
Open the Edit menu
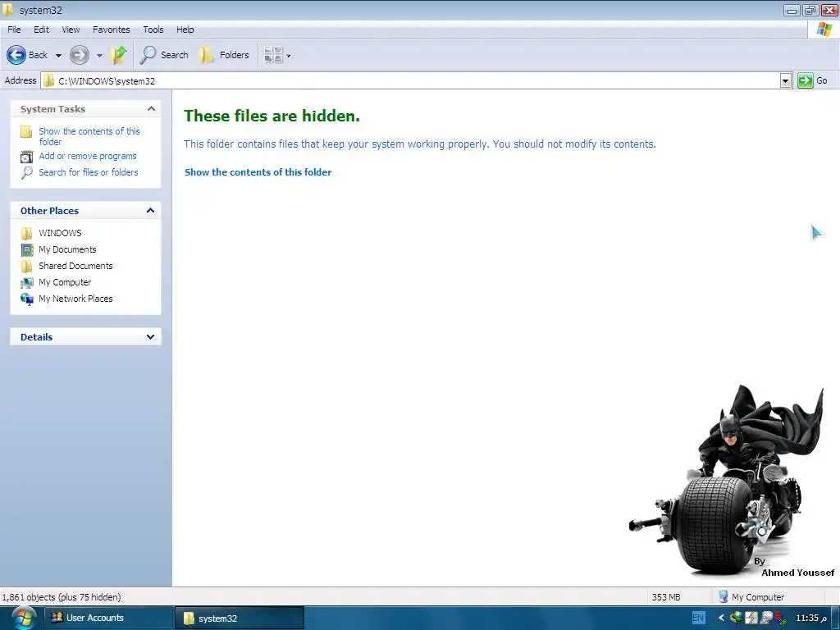point(41,30)
